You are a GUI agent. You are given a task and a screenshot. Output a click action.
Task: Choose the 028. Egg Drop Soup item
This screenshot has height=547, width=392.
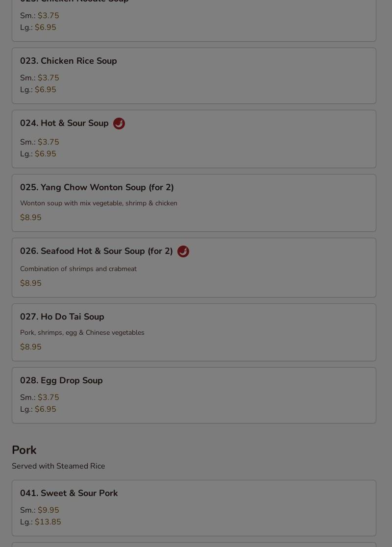(x=194, y=395)
